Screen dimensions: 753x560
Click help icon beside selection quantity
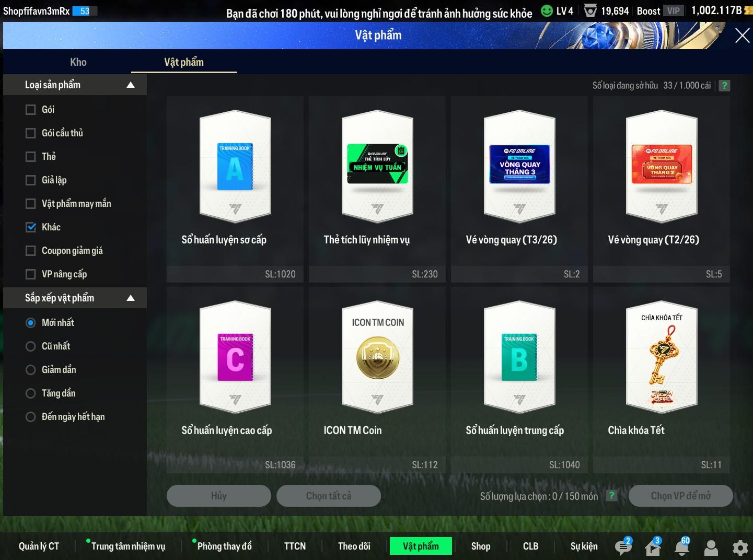pyautogui.click(x=611, y=496)
